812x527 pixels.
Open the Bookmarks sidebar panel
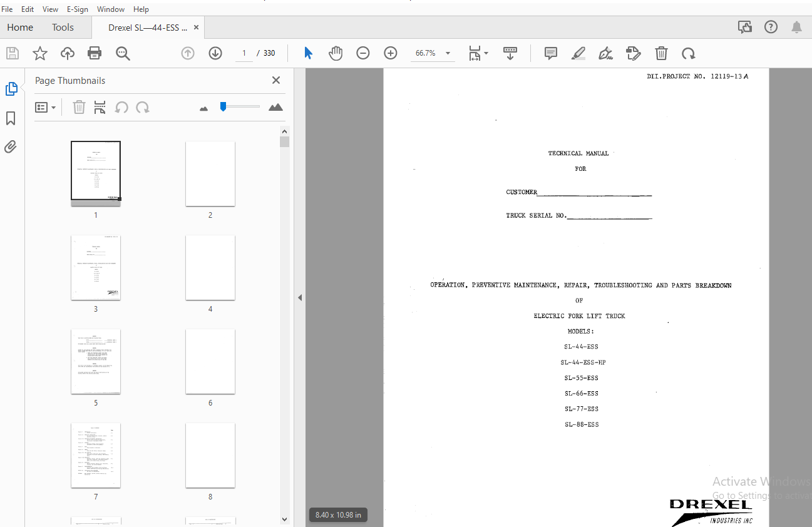point(11,118)
